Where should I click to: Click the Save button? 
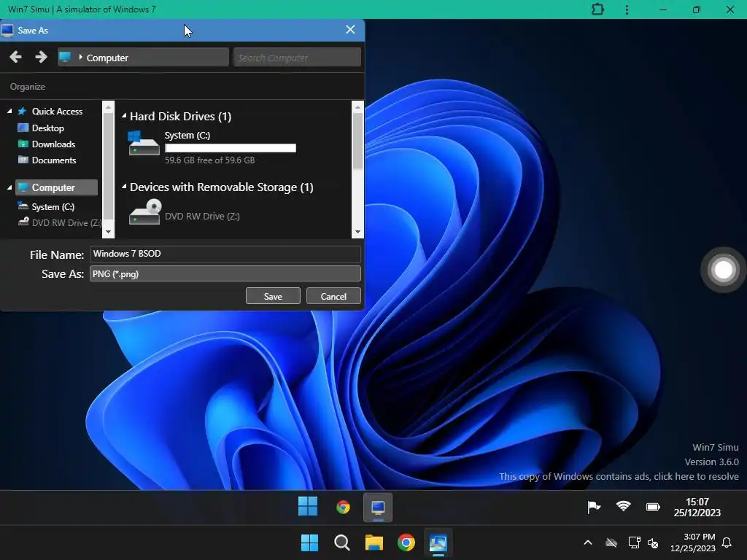[x=273, y=296]
